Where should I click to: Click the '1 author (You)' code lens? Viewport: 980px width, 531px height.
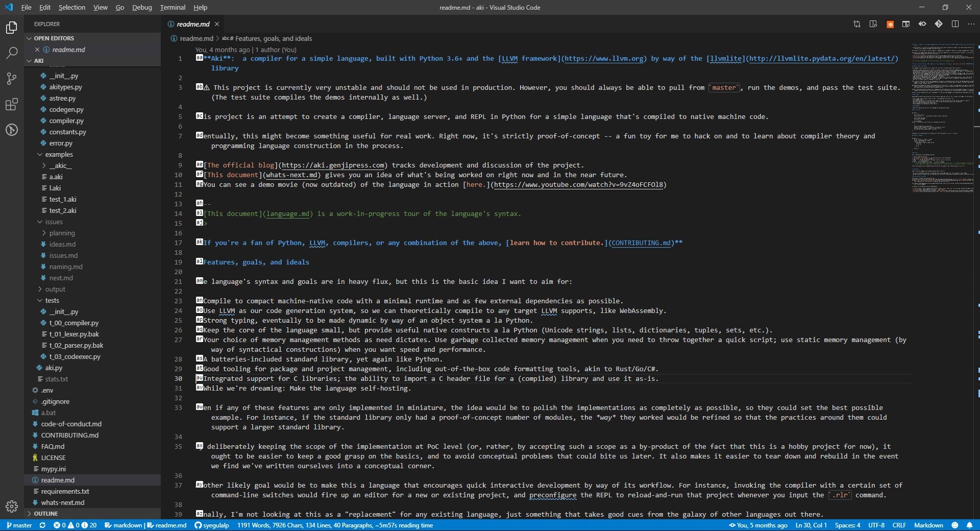[276, 50]
